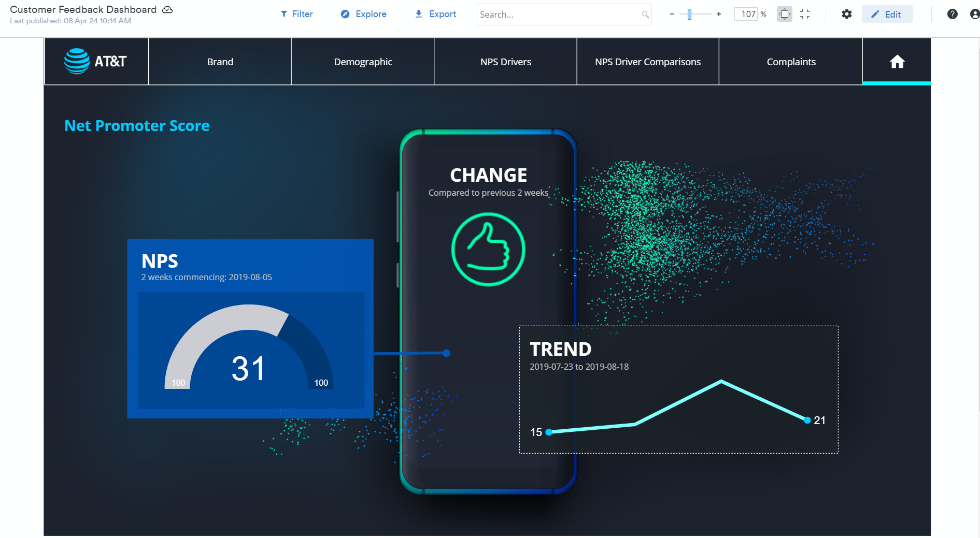This screenshot has height=538, width=980.
Task: Click the Last published timestamp text
Action: (70, 21)
